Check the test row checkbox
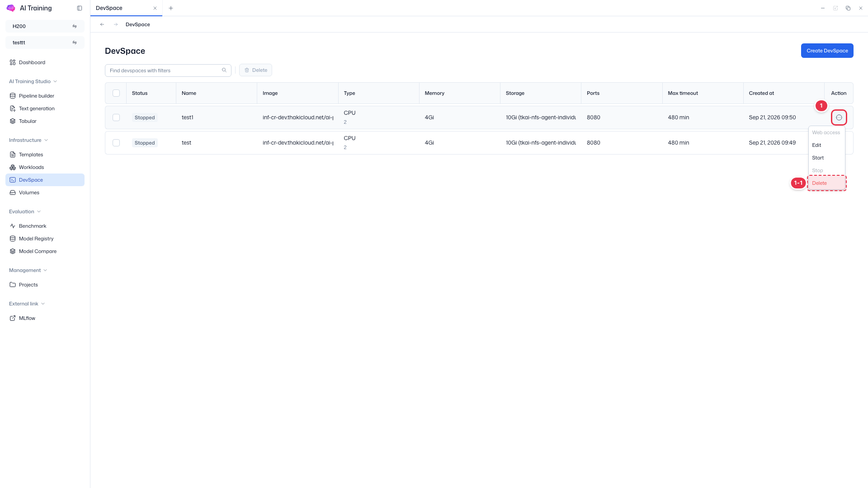868x488 pixels. [x=116, y=143]
